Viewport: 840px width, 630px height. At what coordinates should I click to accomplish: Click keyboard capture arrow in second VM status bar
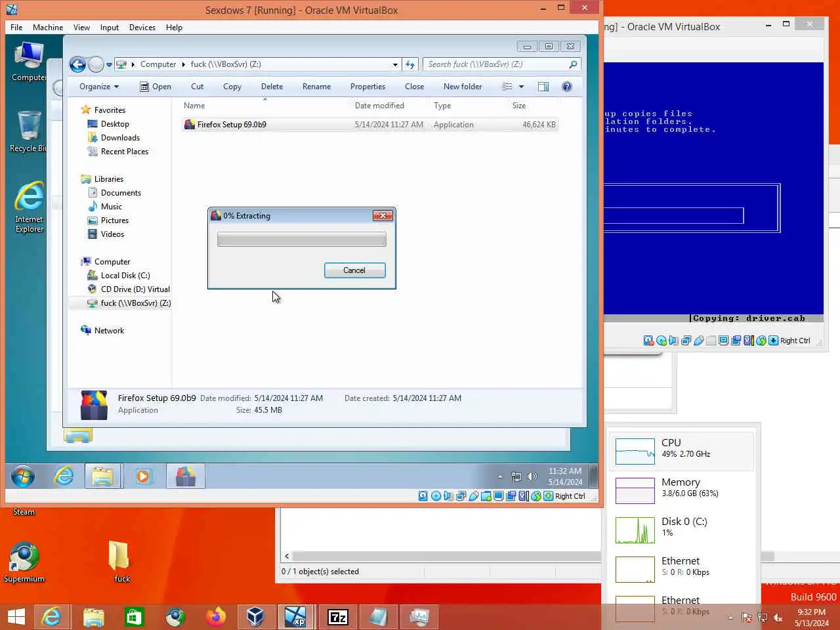[774, 341]
